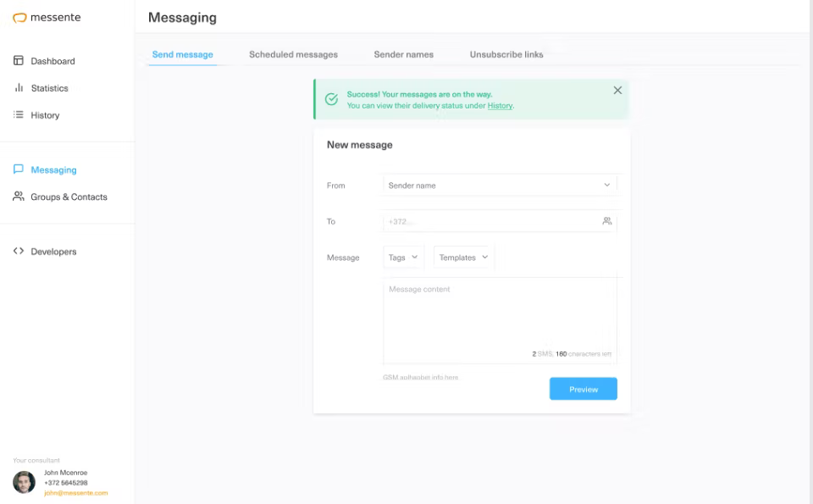Click the Messaging speech-bubble icon

click(x=19, y=169)
